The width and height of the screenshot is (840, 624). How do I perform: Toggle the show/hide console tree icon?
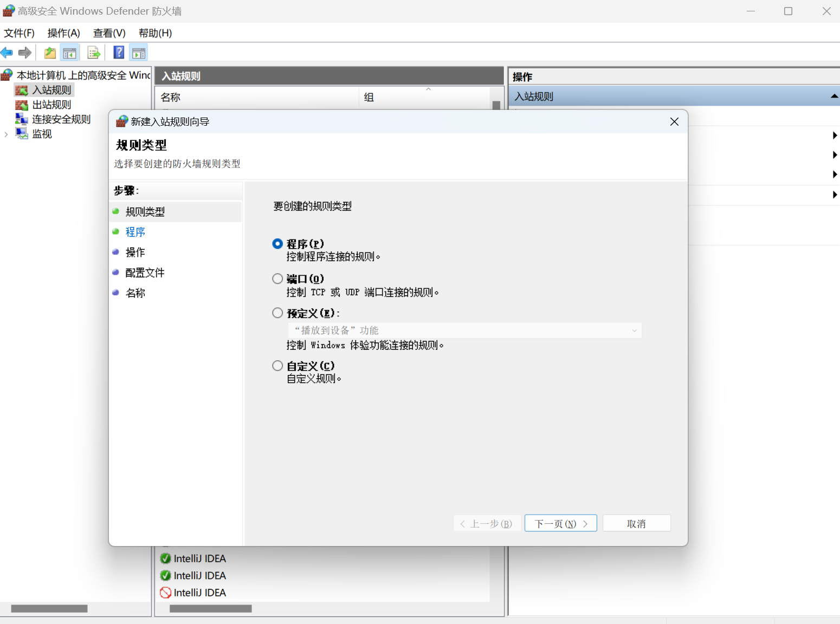click(x=69, y=53)
